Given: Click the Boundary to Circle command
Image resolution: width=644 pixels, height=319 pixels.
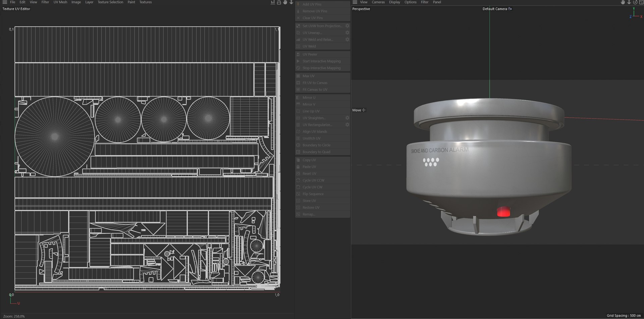Looking at the screenshot, I should coord(323,145).
